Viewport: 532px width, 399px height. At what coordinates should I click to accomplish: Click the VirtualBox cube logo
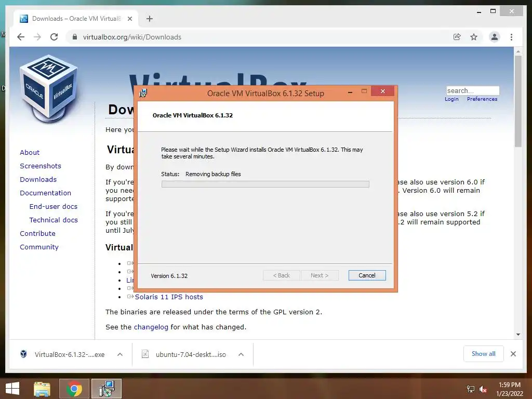(x=49, y=89)
